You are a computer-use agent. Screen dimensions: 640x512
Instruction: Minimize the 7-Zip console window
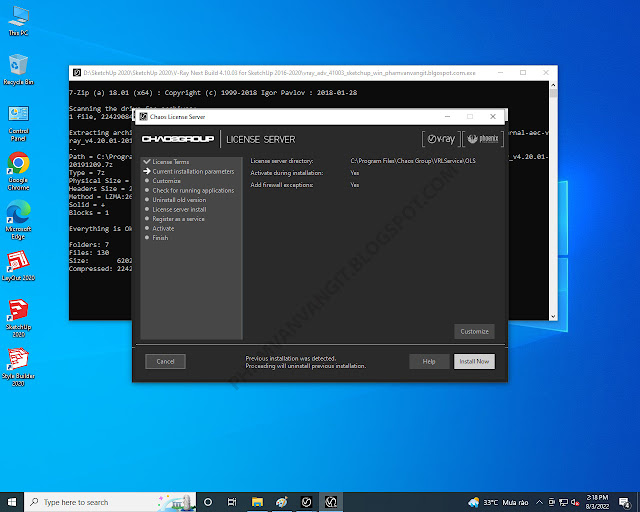point(500,73)
